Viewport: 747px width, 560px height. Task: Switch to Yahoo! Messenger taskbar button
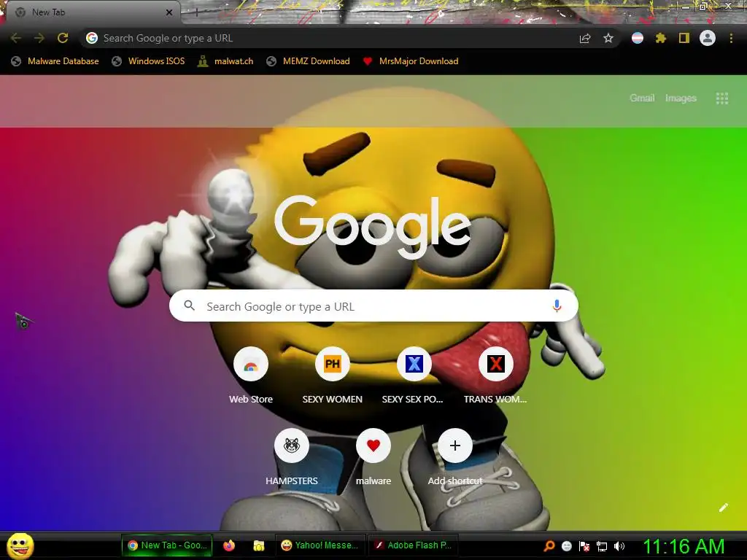[320, 545]
